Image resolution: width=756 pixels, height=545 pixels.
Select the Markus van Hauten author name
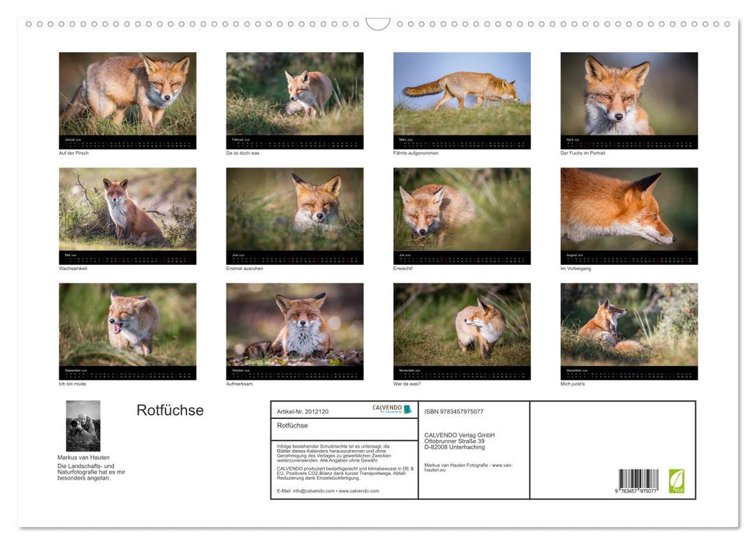pos(82,458)
